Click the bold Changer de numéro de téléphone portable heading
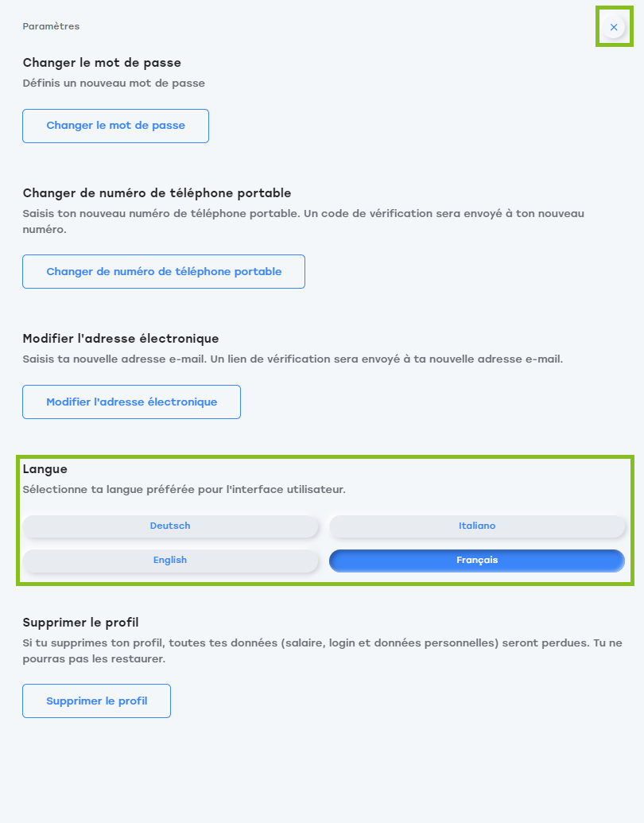644x823 pixels. click(x=157, y=193)
